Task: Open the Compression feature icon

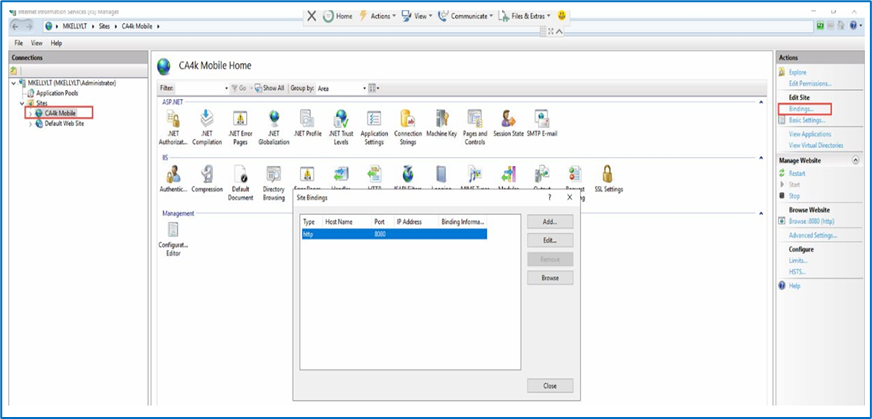Action: (x=207, y=174)
